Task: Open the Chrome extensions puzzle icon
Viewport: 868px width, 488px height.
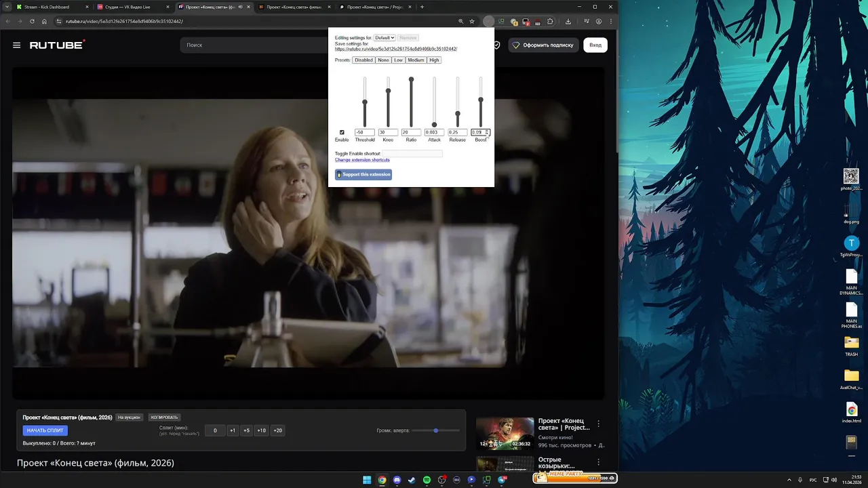Action: [x=550, y=21]
